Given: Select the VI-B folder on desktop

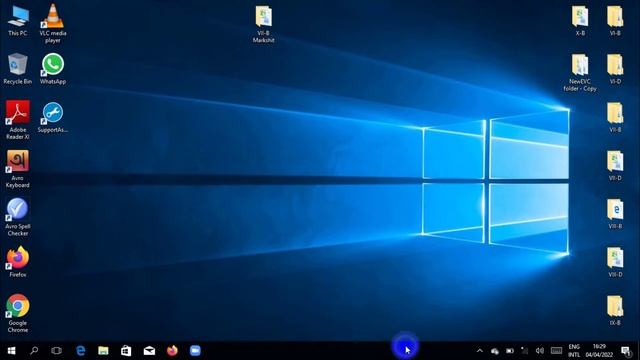Looking at the screenshot, I should pos(615,21).
